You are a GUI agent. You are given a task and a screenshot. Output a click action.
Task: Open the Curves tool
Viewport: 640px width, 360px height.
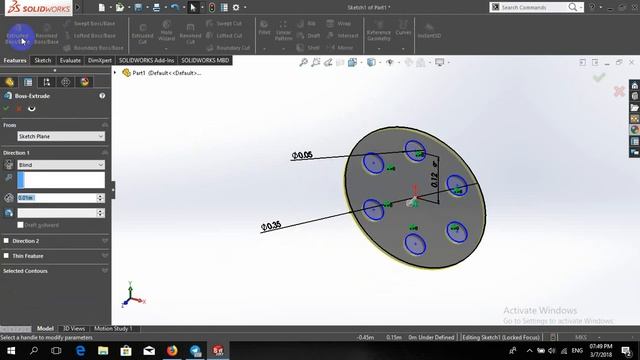(x=403, y=28)
